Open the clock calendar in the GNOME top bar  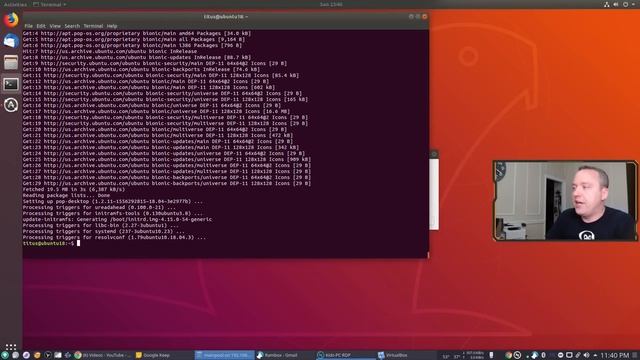pos(331,4)
